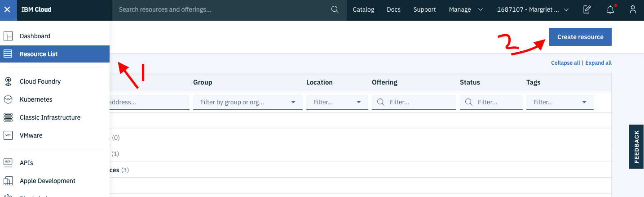
Task: Select Resource List in navigation menu
Action: (x=55, y=54)
